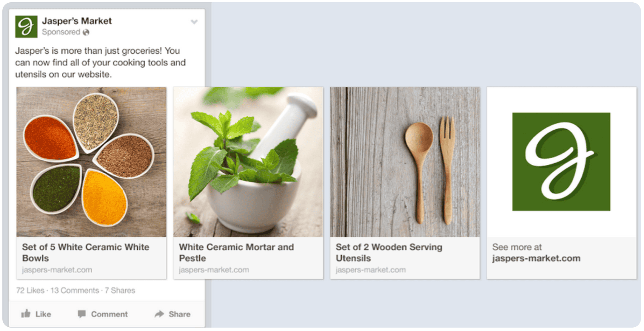This screenshot has height=331, width=644.
Task: Click the Sponsored label
Action: (x=61, y=32)
